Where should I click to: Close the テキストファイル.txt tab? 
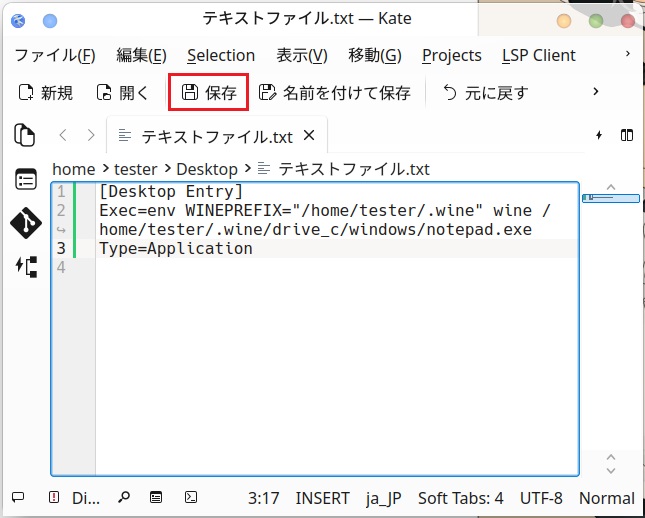[x=309, y=135]
